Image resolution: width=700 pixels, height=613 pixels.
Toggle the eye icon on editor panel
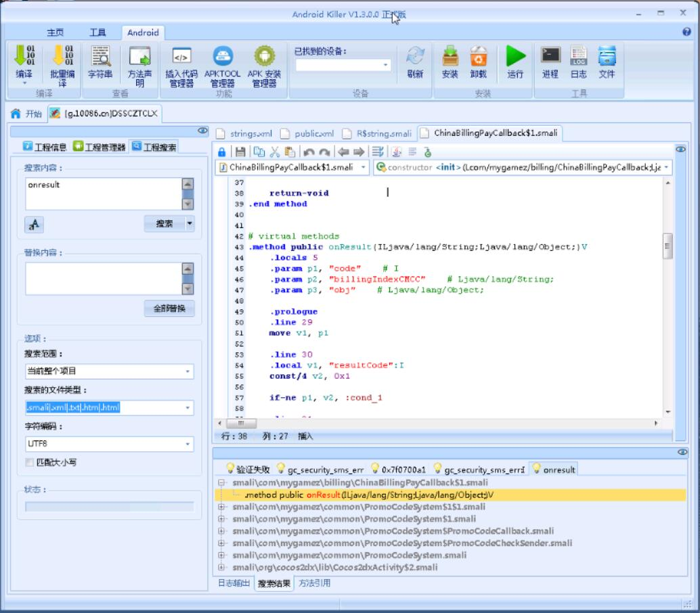pos(680,150)
